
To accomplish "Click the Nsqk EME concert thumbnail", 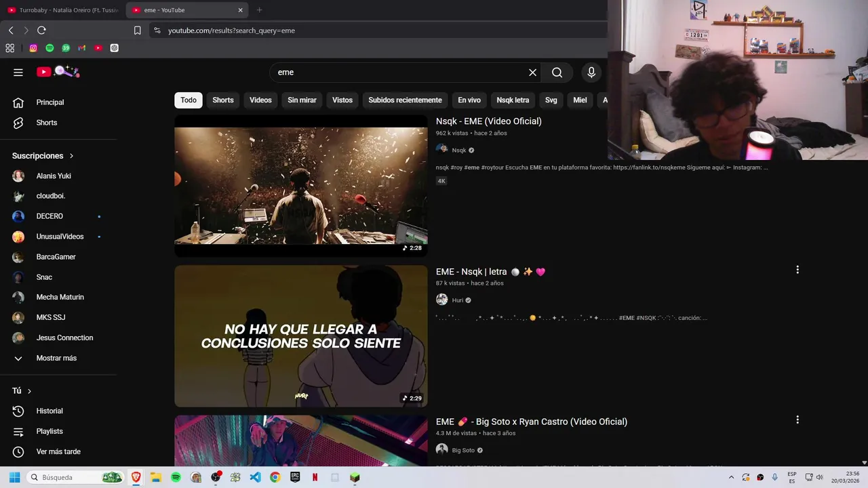I will pyautogui.click(x=301, y=186).
